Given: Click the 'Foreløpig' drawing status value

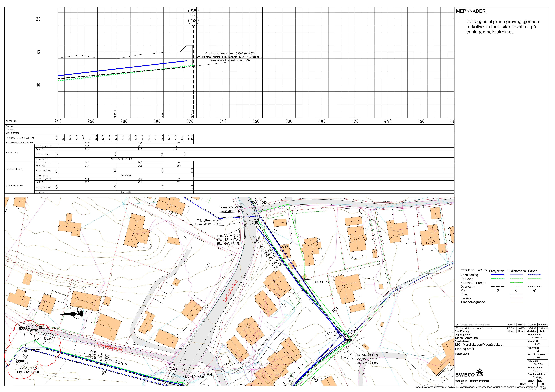Looking at the screenshot, I should (537, 377).
